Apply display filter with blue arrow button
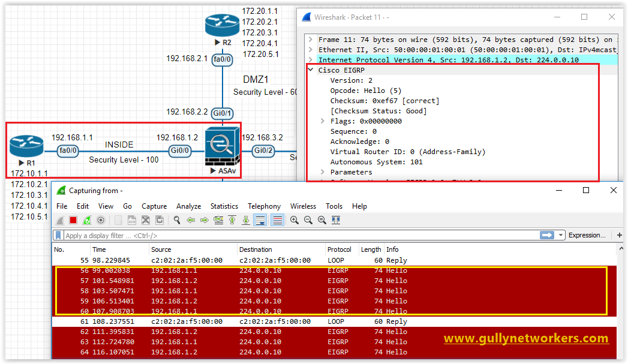628x364 pixels. [546, 235]
